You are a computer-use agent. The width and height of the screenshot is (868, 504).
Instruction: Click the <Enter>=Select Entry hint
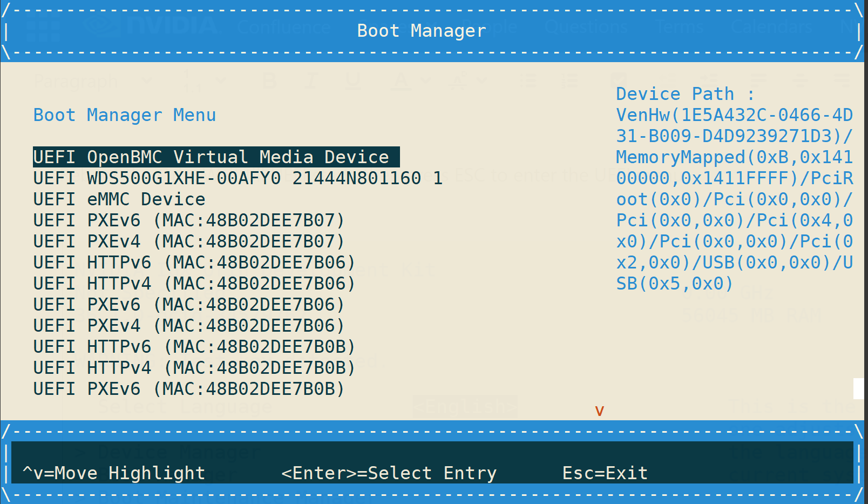pos(389,473)
